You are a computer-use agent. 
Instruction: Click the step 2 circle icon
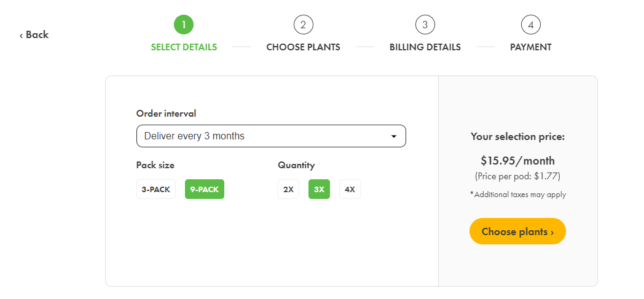click(x=303, y=25)
